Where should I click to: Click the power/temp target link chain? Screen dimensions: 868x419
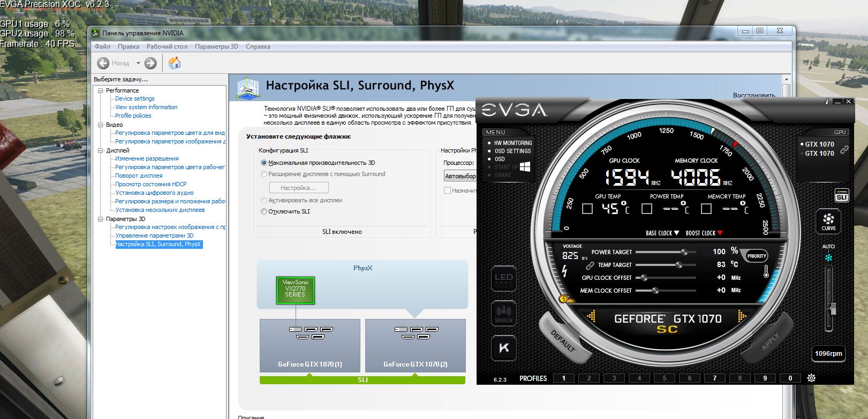[590, 265]
